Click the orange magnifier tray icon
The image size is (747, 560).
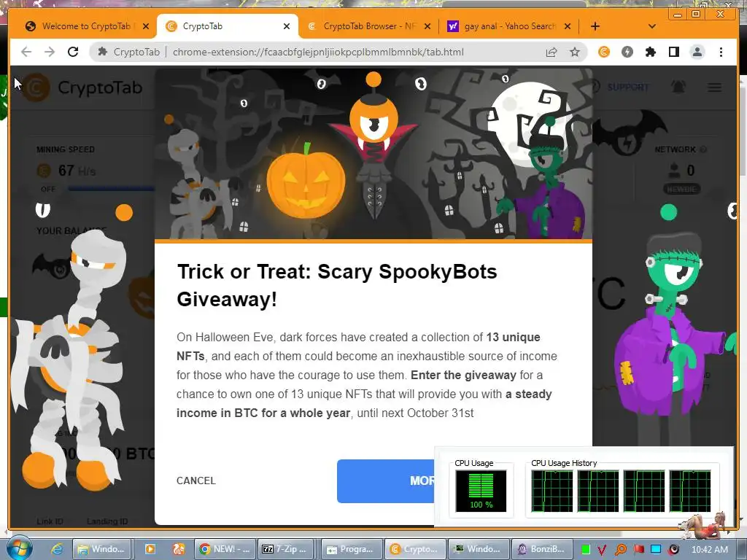(x=621, y=550)
